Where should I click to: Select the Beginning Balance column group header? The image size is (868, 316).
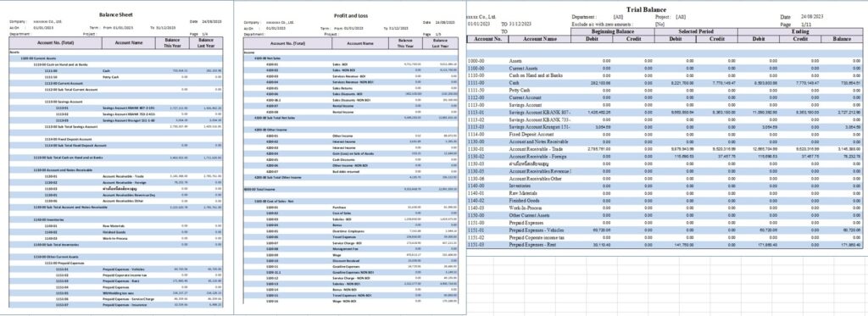coord(613,31)
